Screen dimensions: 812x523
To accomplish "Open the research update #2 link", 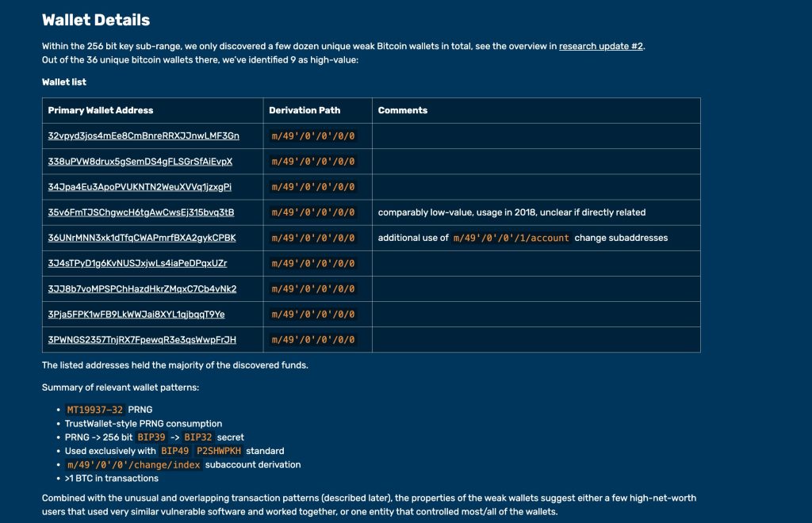I will click(x=600, y=46).
